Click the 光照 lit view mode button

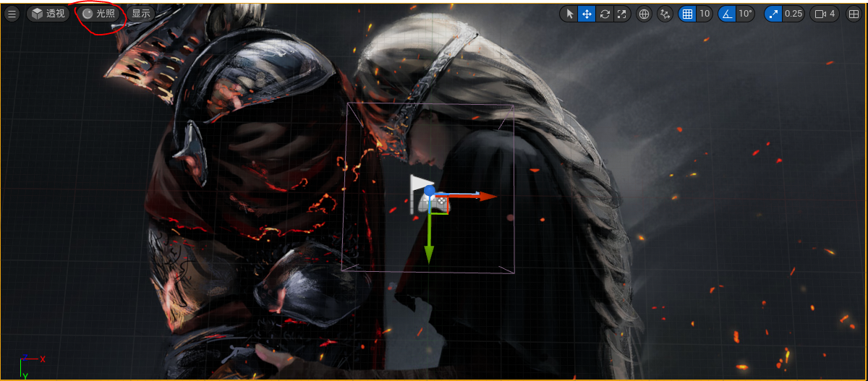pyautogui.click(x=98, y=14)
